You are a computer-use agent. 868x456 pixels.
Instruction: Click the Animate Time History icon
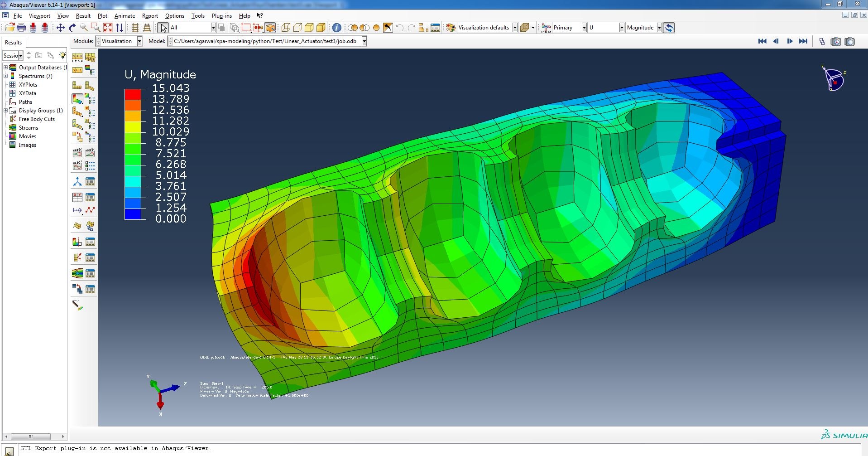click(90, 153)
